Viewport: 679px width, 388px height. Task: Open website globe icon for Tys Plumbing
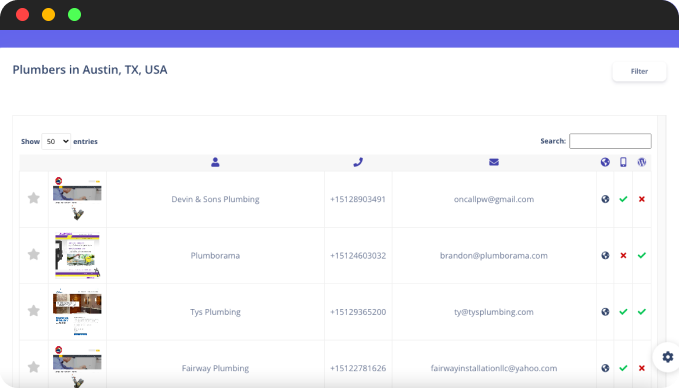pos(605,312)
